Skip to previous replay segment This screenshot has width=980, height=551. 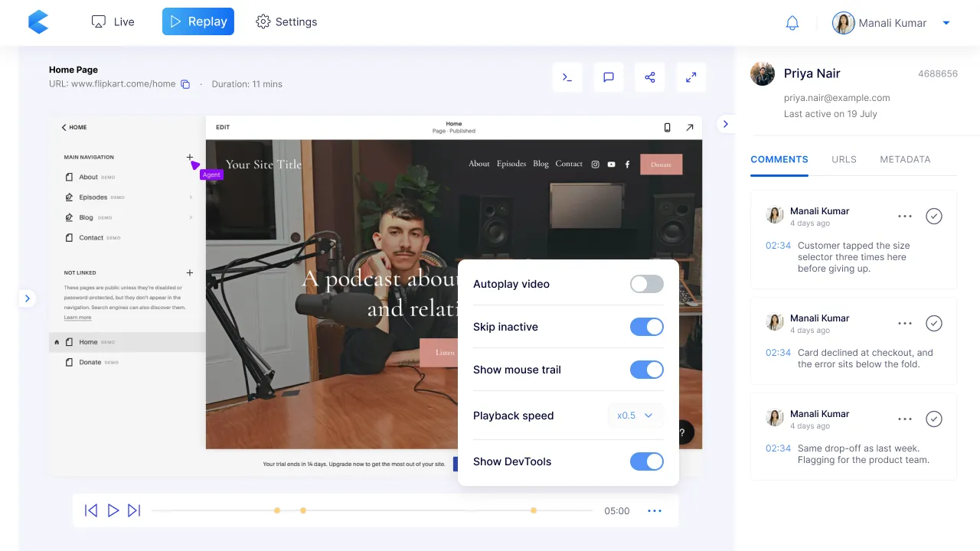click(91, 510)
